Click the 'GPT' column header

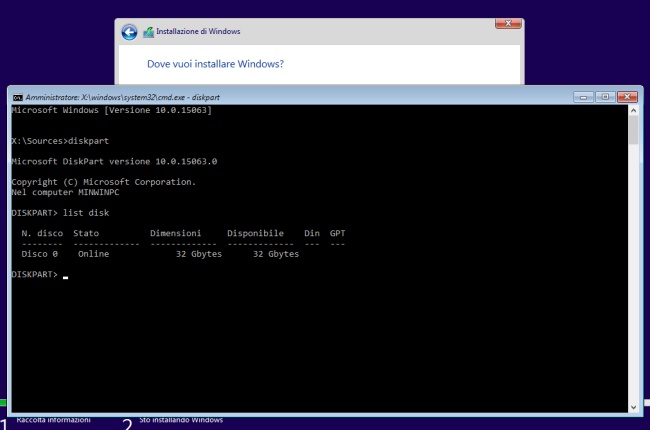[x=337, y=233]
